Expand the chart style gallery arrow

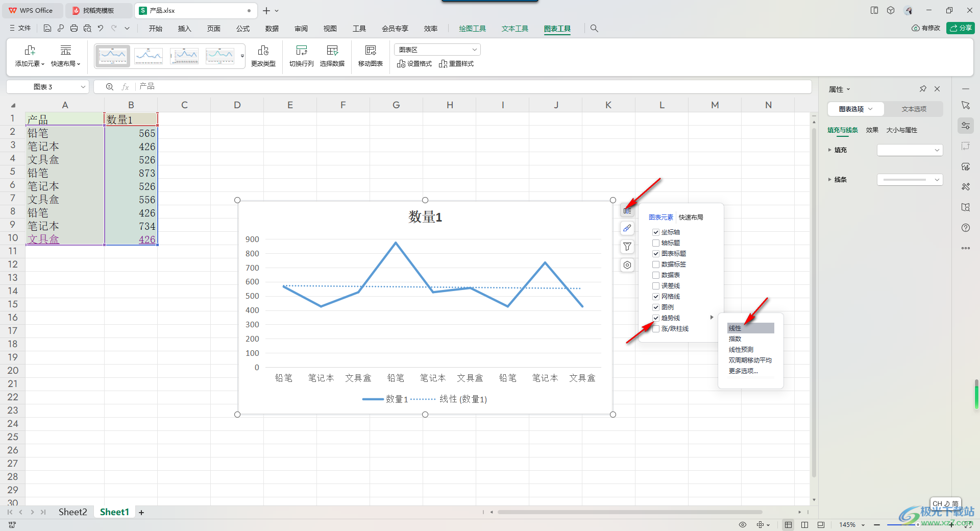click(x=242, y=56)
